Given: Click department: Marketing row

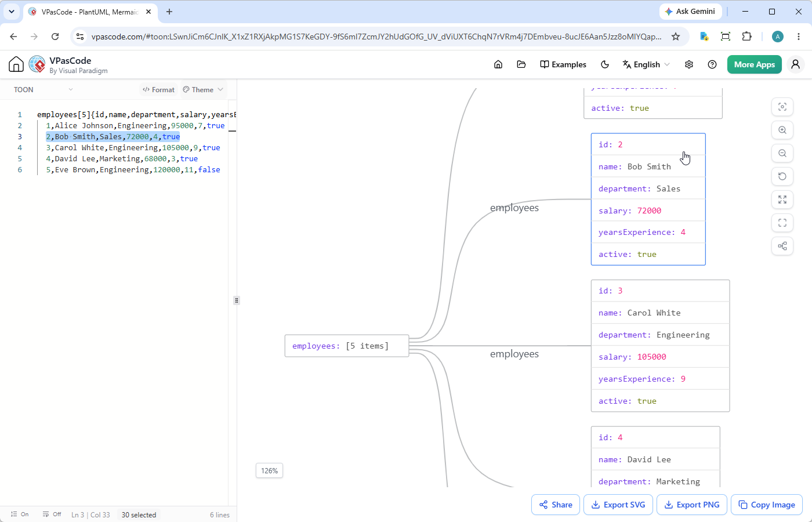Looking at the screenshot, I should (x=655, y=480).
